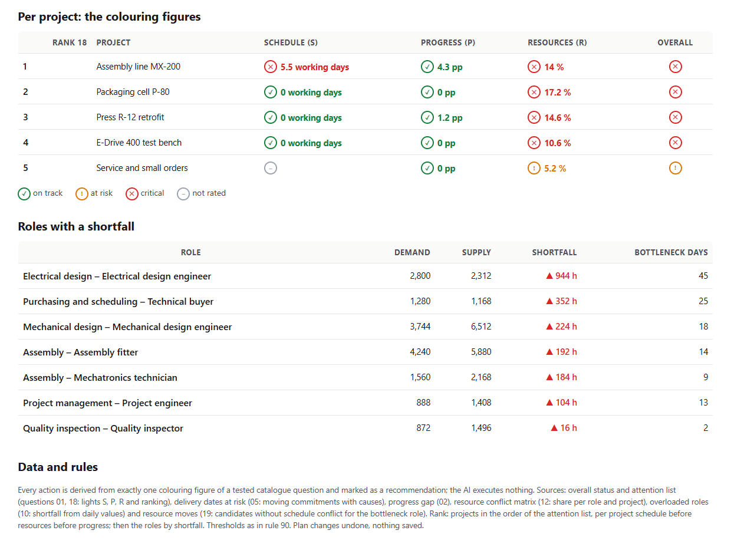
Task: Click the SHORTFALL column header
Action: click(554, 252)
